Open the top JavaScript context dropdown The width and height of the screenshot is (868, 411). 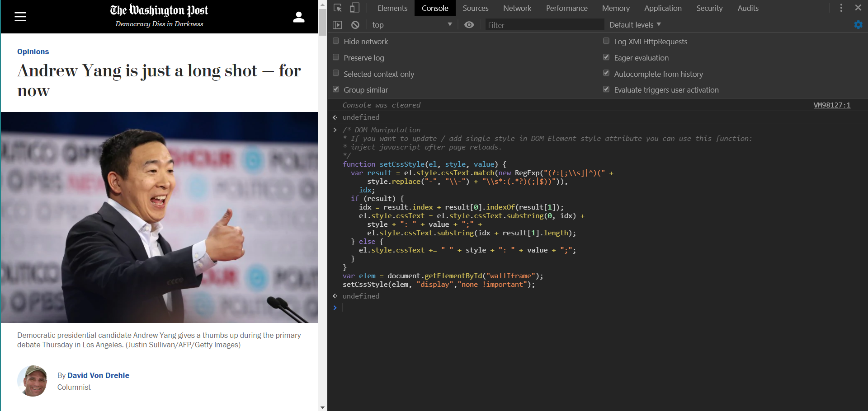pyautogui.click(x=412, y=25)
